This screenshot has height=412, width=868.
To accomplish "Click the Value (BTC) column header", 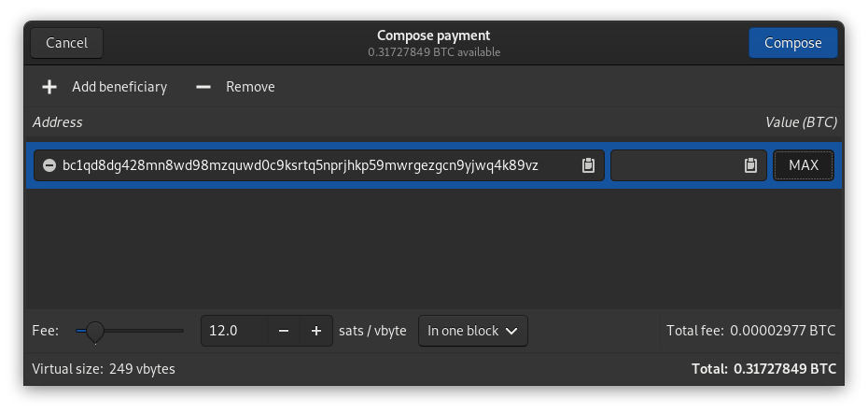I will (x=800, y=122).
